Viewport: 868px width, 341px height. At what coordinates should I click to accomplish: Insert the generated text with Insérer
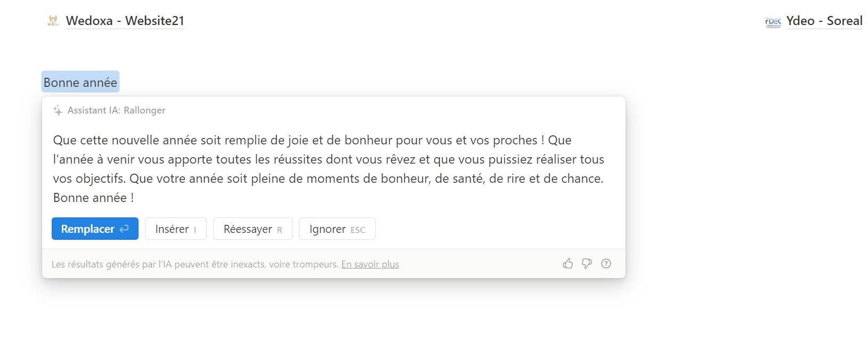tap(175, 229)
